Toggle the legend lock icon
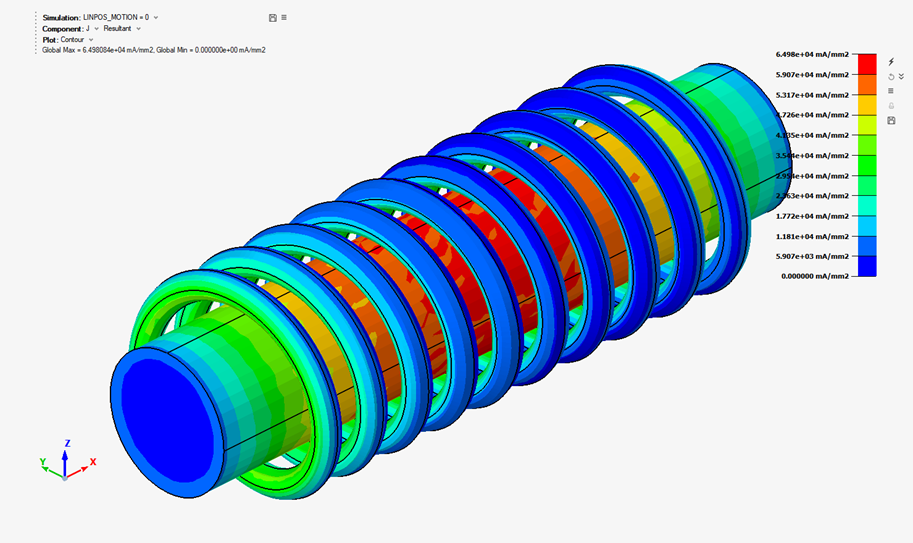The height and width of the screenshot is (543, 913). (x=891, y=106)
